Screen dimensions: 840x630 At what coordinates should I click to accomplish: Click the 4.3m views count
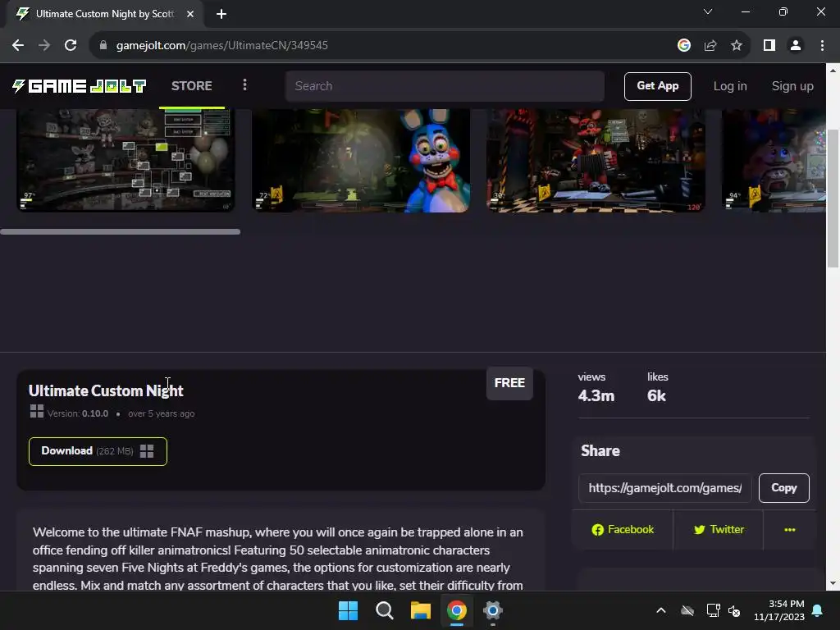[596, 396]
